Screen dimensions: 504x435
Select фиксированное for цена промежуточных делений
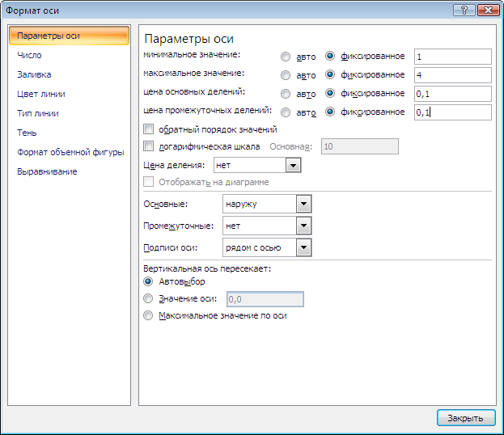330,112
